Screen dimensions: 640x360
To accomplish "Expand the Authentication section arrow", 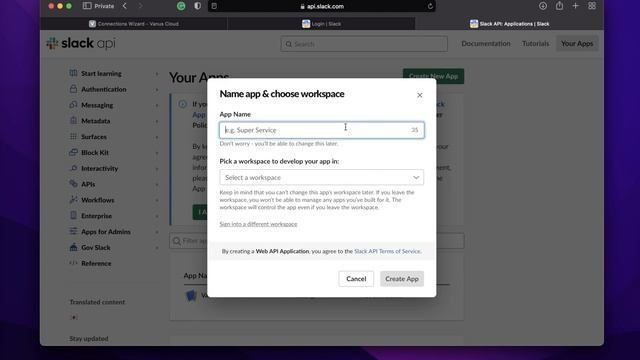I will click(157, 89).
